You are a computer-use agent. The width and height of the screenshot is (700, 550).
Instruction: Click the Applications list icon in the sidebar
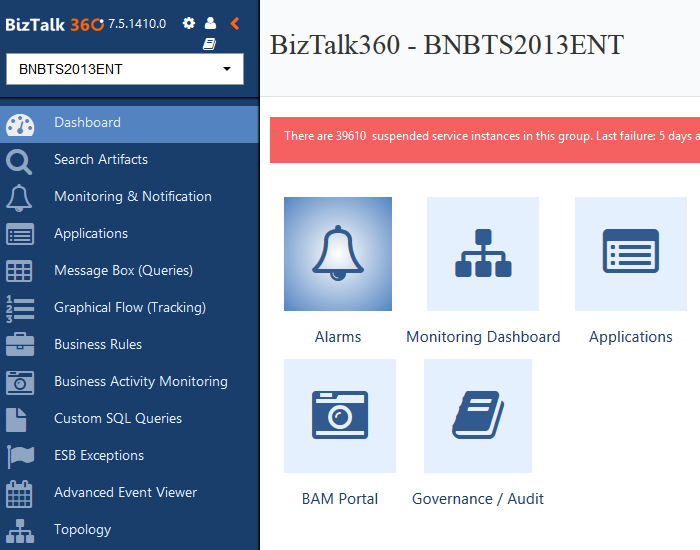coord(20,234)
